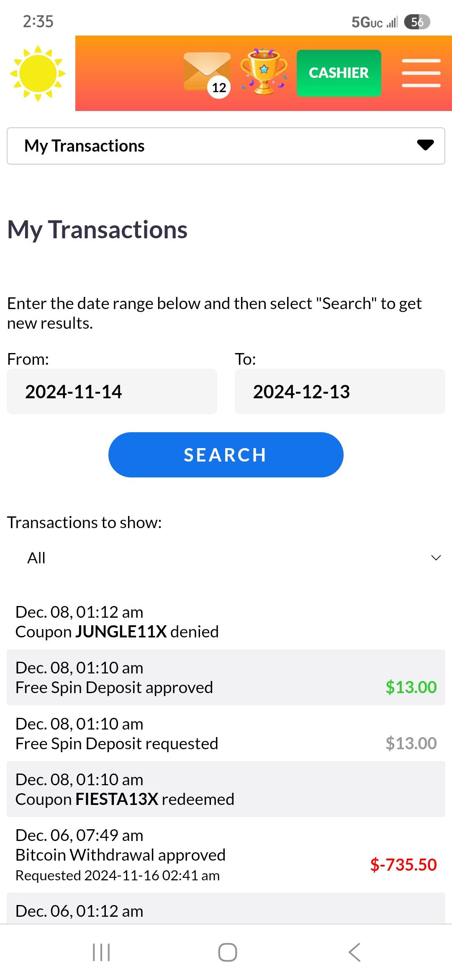Select the Free Spin Deposit approved row

point(226,678)
